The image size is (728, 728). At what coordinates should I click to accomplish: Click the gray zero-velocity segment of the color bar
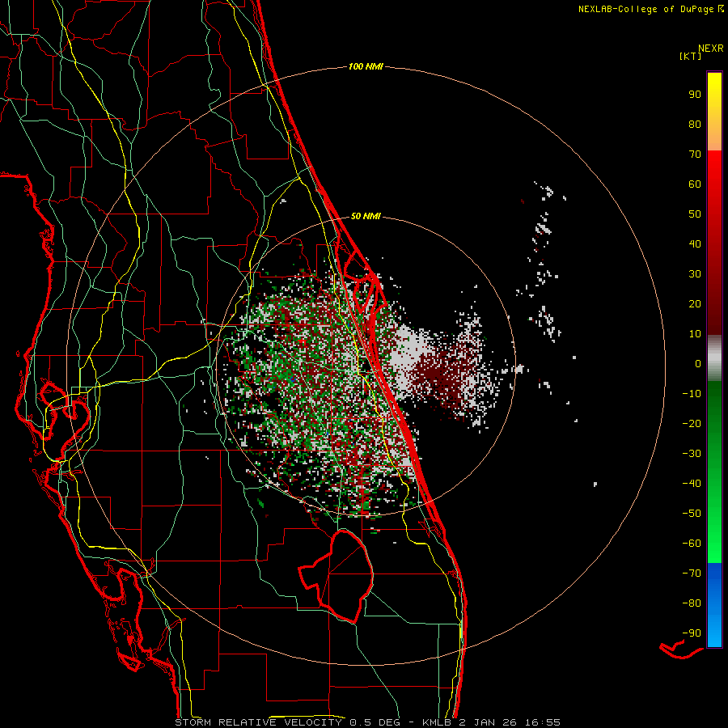pos(714,358)
